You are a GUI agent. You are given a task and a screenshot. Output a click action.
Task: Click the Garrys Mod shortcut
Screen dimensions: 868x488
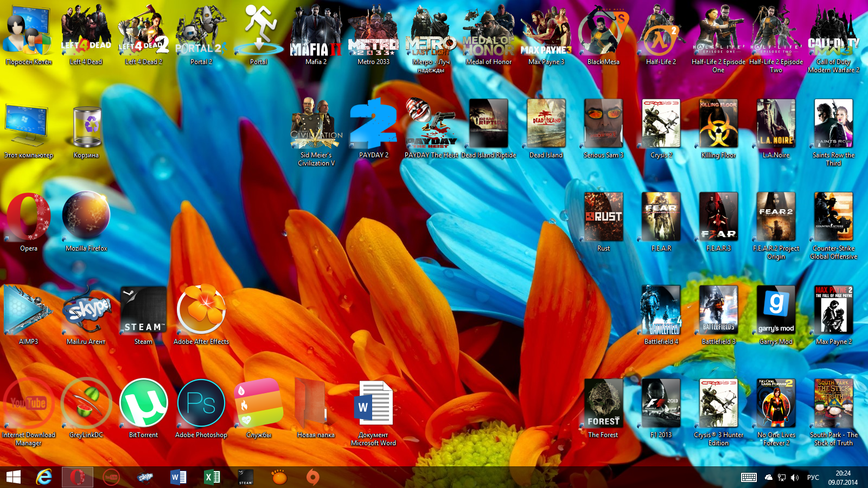pyautogui.click(x=776, y=310)
